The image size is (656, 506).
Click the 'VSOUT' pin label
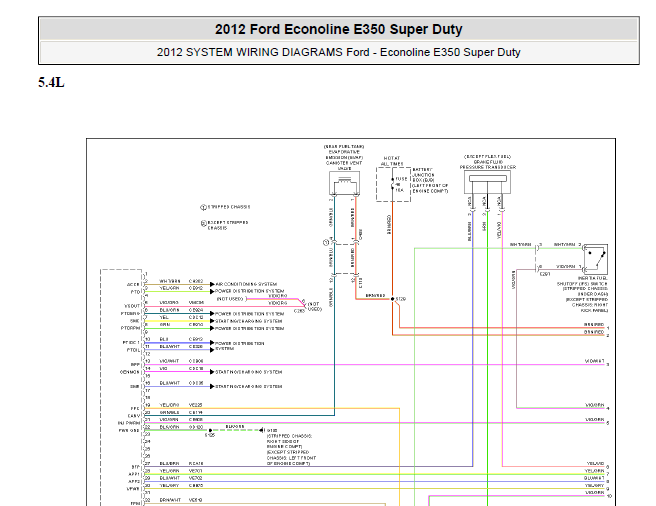[132, 306]
